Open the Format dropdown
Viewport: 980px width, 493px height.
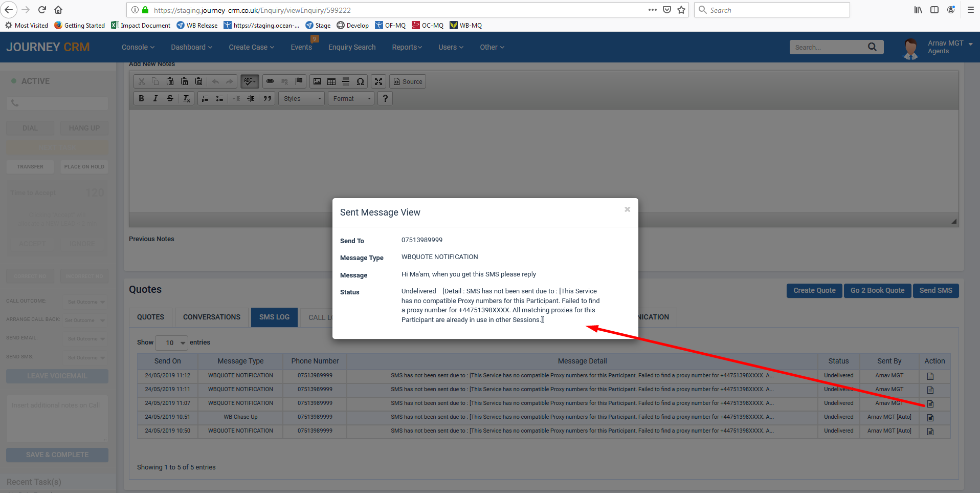[352, 98]
